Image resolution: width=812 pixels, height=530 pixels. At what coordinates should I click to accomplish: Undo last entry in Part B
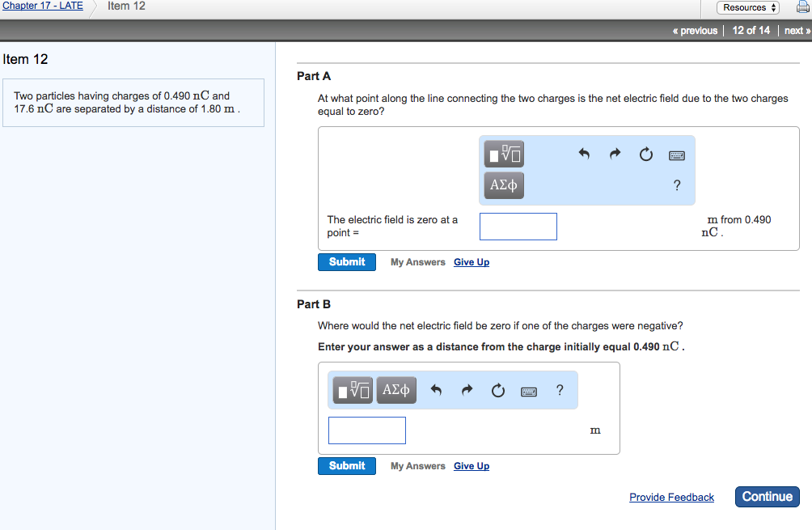437,391
